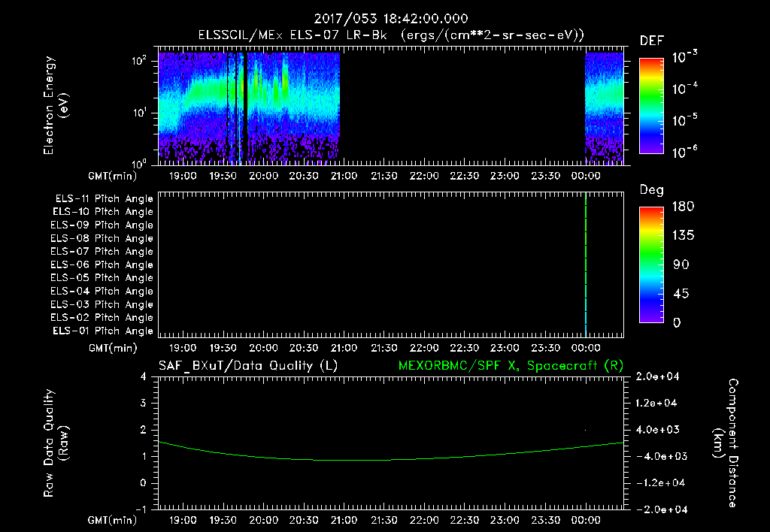Viewport: 770px width, 532px height.
Task: Click the 4 tick on Raw Data Quality axis
Action: (144, 376)
